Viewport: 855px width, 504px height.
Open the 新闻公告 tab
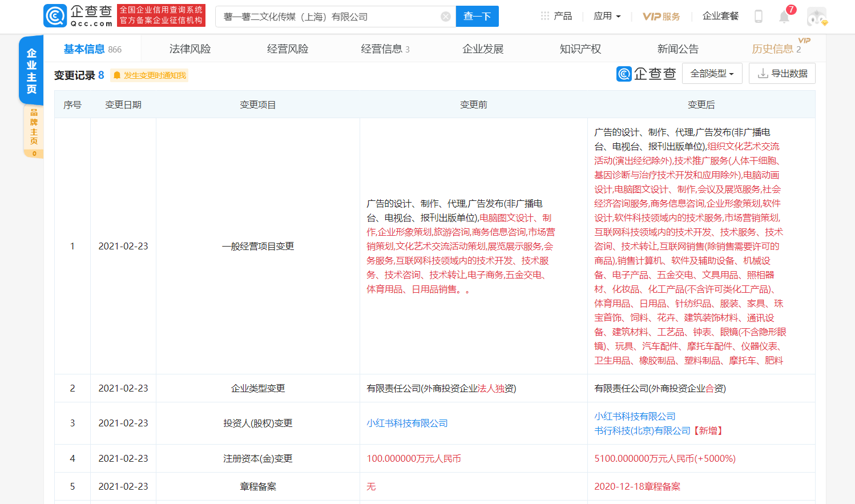point(678,49)
